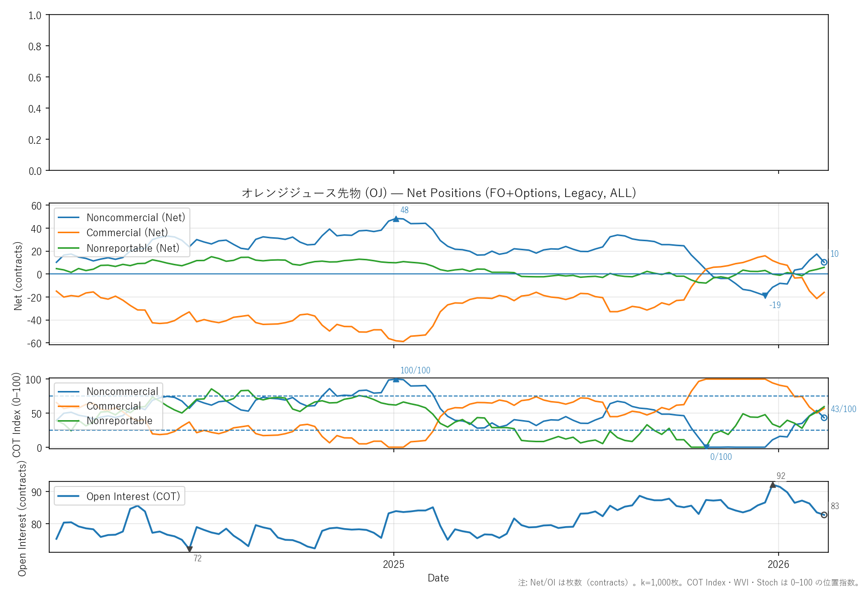Click the Open Interest (COT) legend label
868x593 pixels.
click(133, 497)
